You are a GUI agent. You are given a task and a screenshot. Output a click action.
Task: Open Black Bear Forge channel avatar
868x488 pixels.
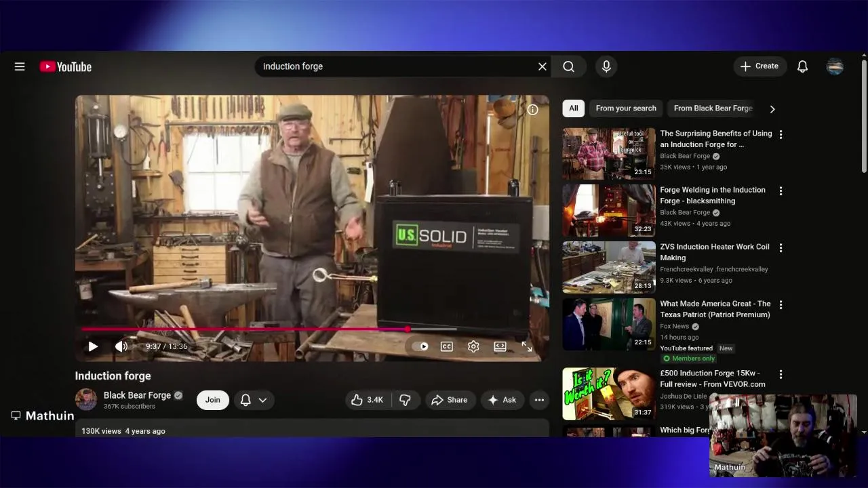[86, 400]
